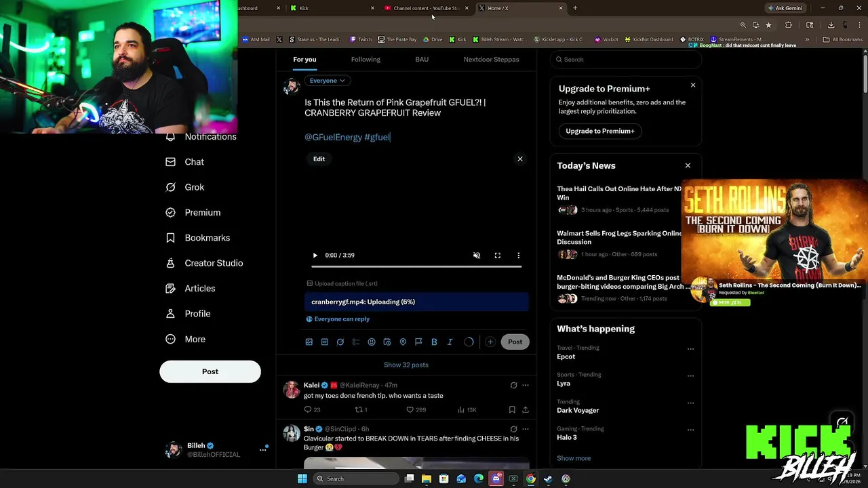Reply to Kalei's post
868x488 pixels.
[313, 410]
